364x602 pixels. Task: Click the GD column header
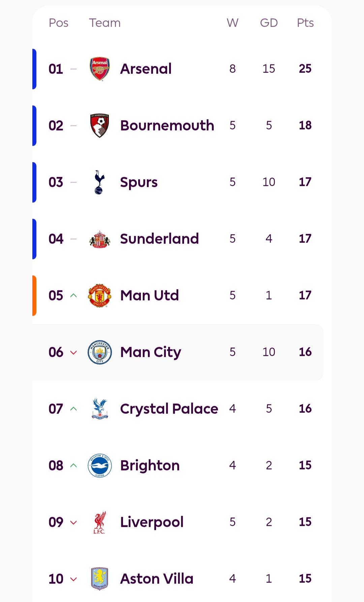tap(269, 23)
